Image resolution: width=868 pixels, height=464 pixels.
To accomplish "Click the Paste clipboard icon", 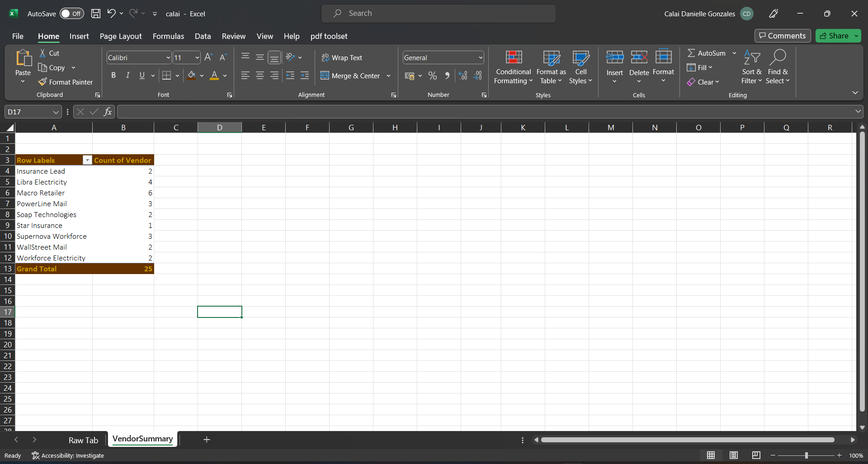I will pyautogui.click(x=23, y=58).
